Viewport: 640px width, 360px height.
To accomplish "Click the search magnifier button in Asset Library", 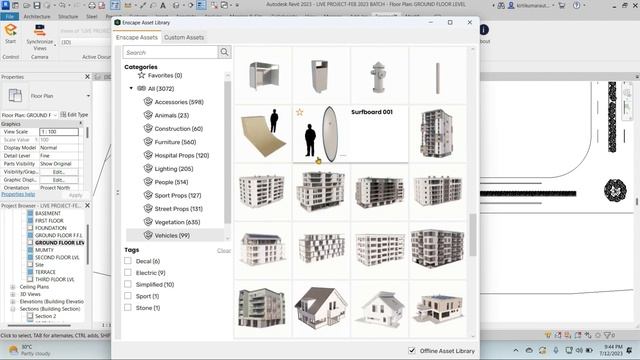I will pos(224,52).
